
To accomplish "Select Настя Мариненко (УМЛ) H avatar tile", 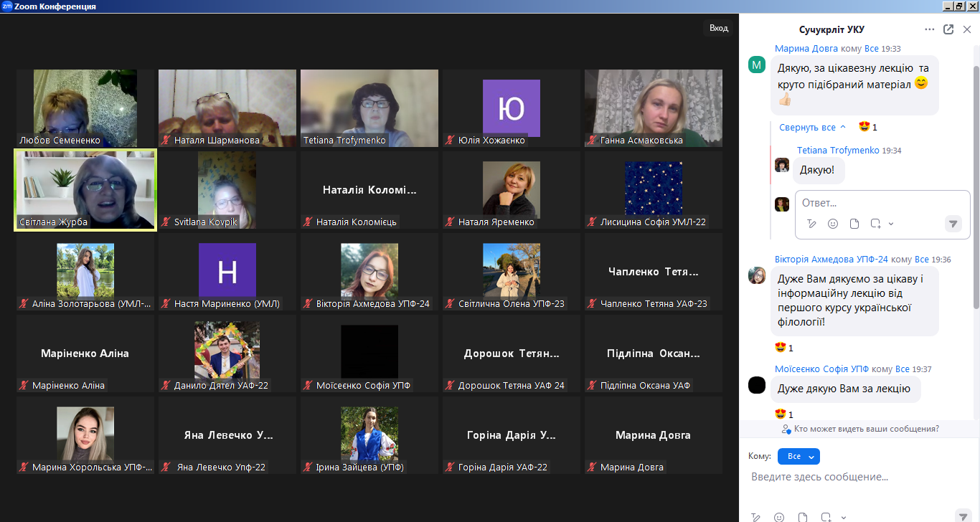I will tap(227, 272).
